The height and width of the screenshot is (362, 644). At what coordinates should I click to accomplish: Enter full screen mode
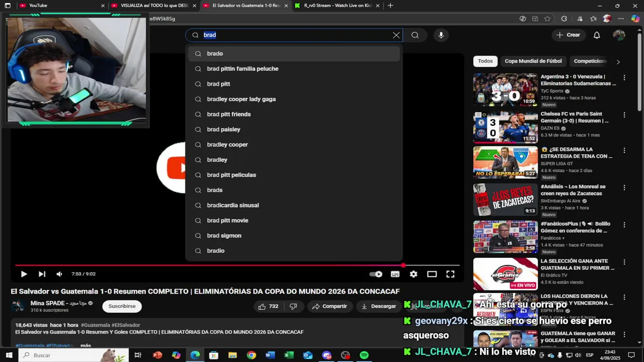tap(450, 274)
